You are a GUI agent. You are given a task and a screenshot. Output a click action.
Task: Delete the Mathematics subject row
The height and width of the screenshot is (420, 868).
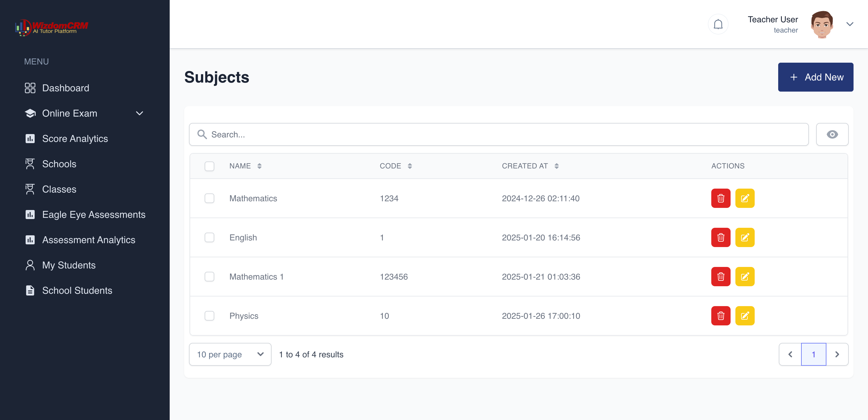point(720,198)
